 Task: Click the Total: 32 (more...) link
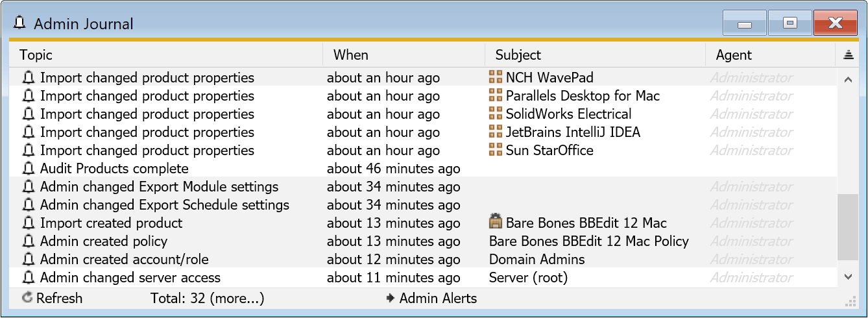click(207, 299)
